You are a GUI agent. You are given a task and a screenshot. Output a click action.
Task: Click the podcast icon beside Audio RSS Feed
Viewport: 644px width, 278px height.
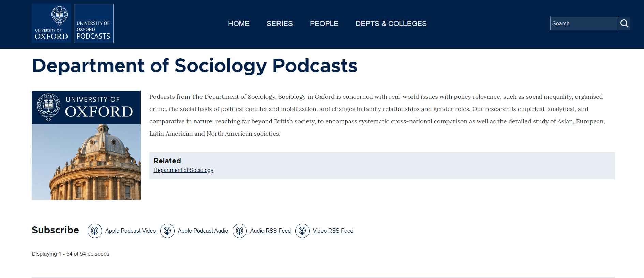click(x=240, y=231)
